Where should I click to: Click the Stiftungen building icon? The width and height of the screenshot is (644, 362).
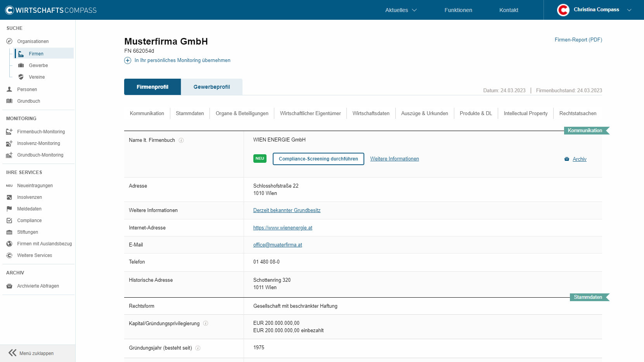pyautogui.click(x=9, y=232)
